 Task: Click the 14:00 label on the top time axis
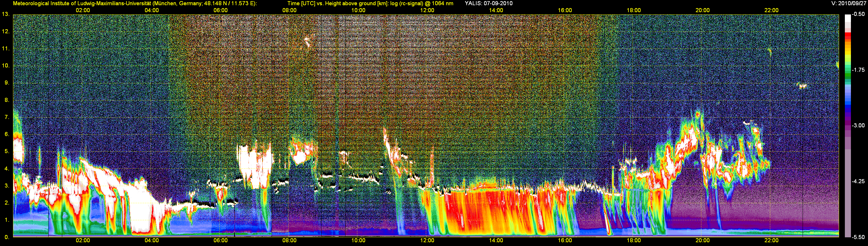pos(496,10)
